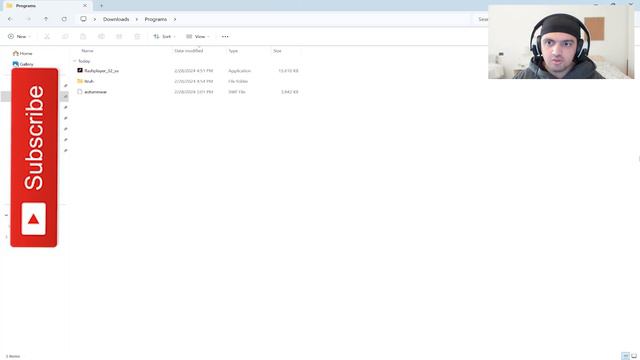The width and height of the screenshot is (640, 360).
Task: Open the Sort dropdown menu
Action: pyautogui.click(x=164, y=36)
